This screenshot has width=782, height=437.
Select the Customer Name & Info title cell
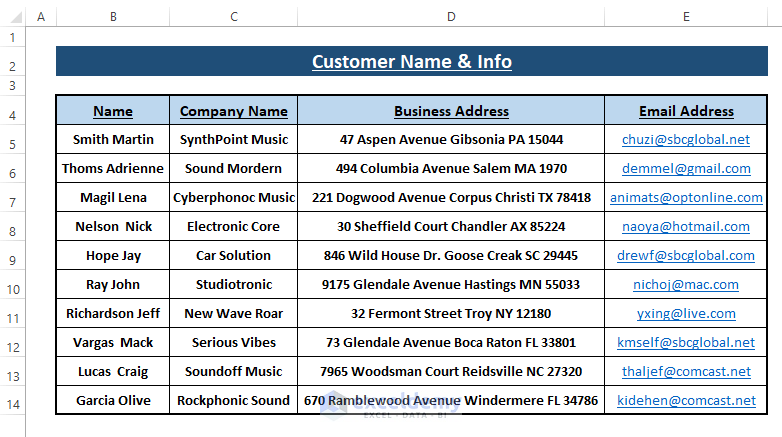tap(412, 61)
